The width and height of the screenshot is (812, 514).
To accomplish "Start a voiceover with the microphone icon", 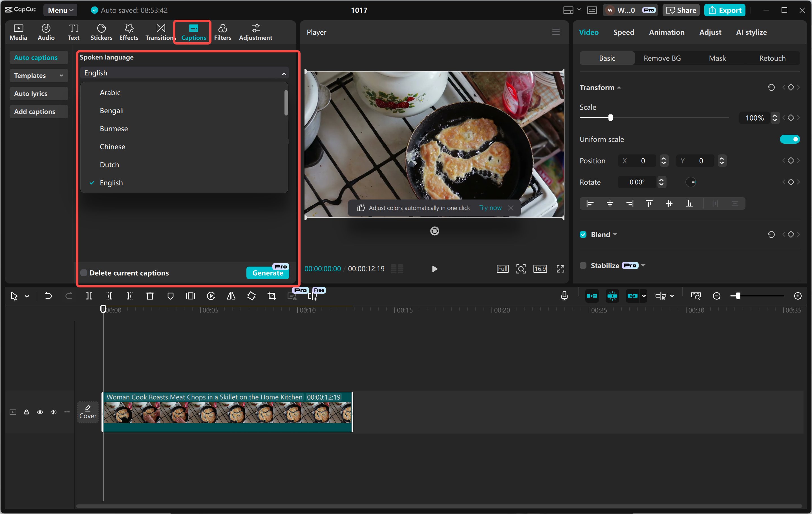I will click(x=564, y=296).
